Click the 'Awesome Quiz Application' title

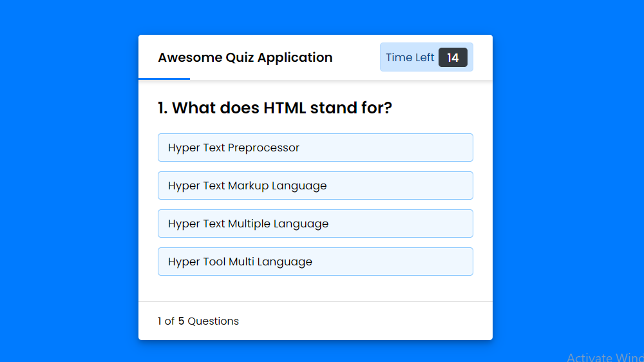click(x=245, y=57)
